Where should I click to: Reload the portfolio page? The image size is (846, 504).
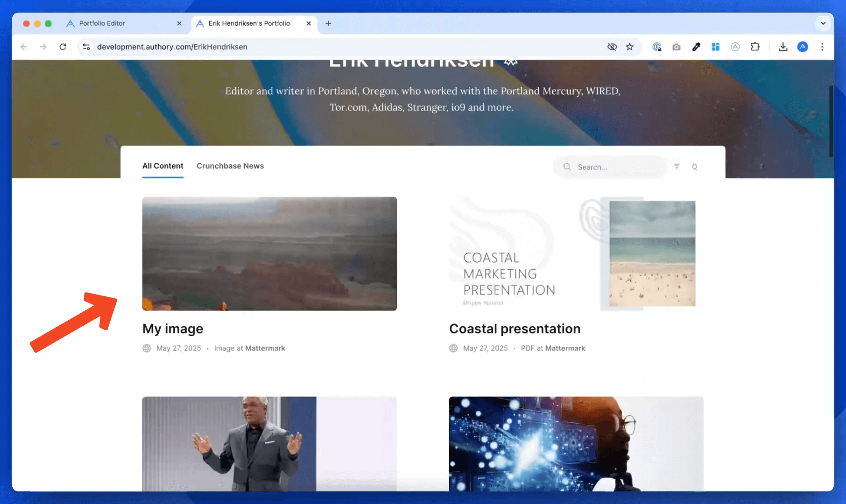pos(63,47)
